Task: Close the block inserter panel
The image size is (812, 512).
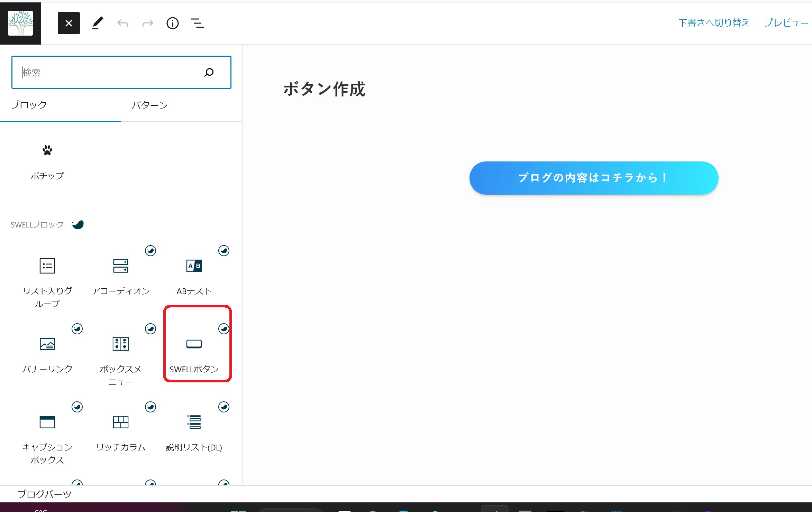Action: pos(69,23)
